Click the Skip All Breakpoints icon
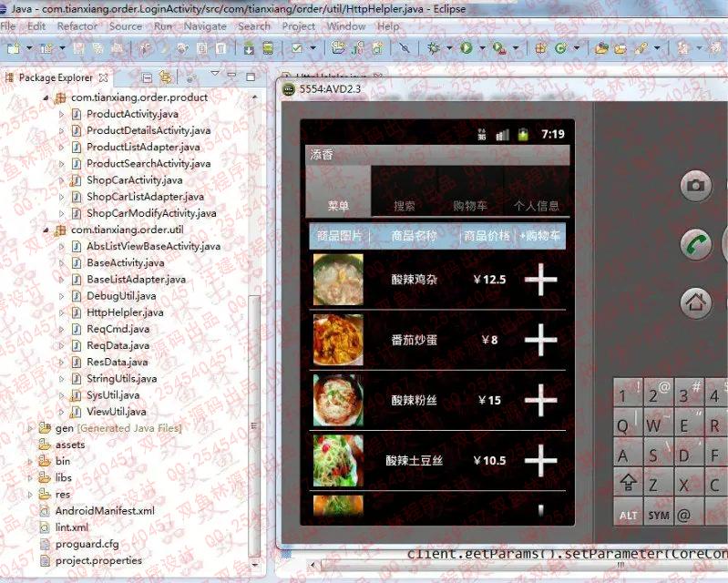The height and width of the screenshot is (583, 728). click(405, 47)
